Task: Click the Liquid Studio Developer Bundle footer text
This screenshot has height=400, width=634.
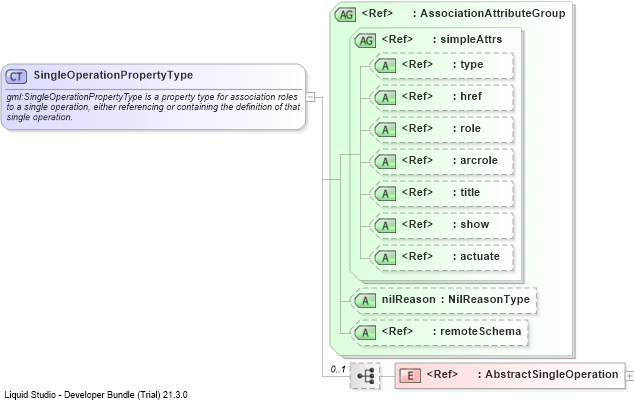Action: (96, 394)
